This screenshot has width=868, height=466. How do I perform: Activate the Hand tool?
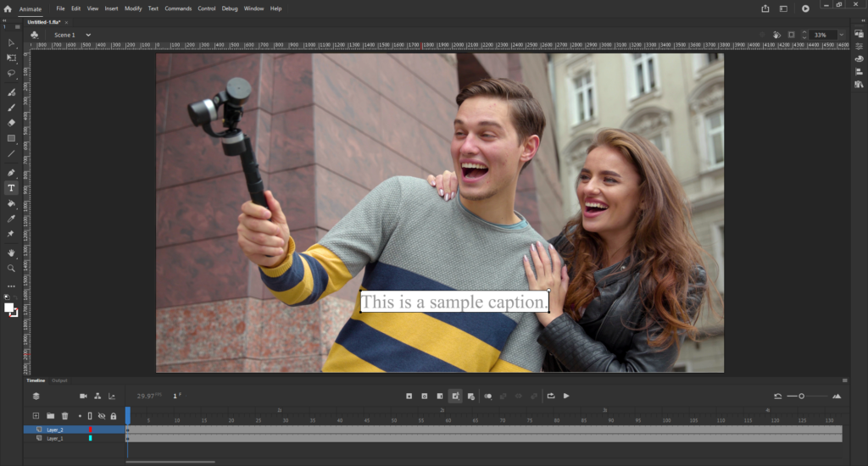coord(11,252)
